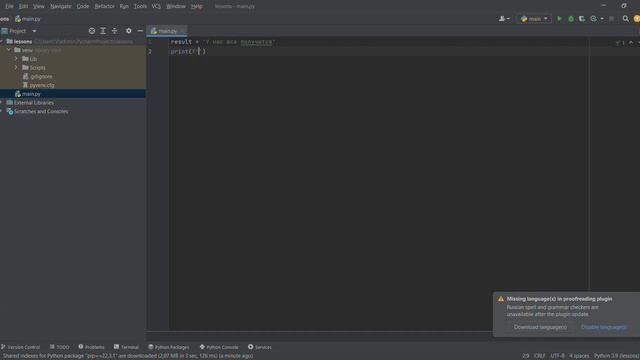Hide the Project panel with minus icon
The width and height of the screenshot is (640, 360).
[x=140, y=31]
